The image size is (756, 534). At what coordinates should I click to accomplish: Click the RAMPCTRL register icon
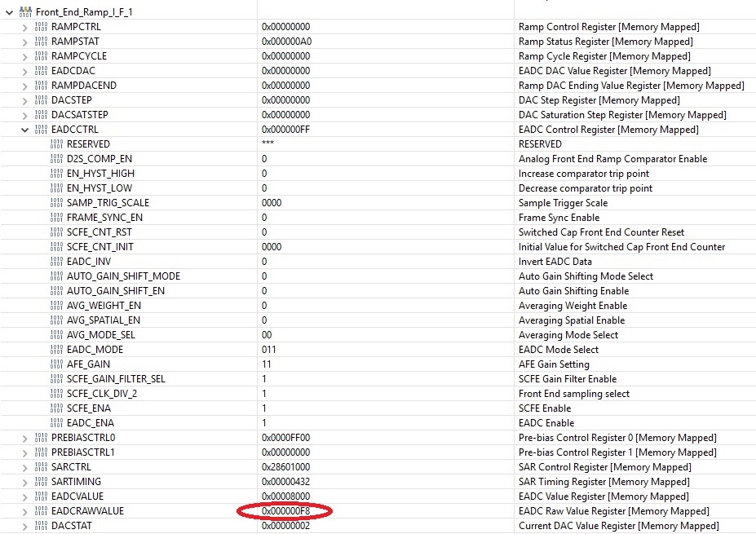(x=41, y=27)
